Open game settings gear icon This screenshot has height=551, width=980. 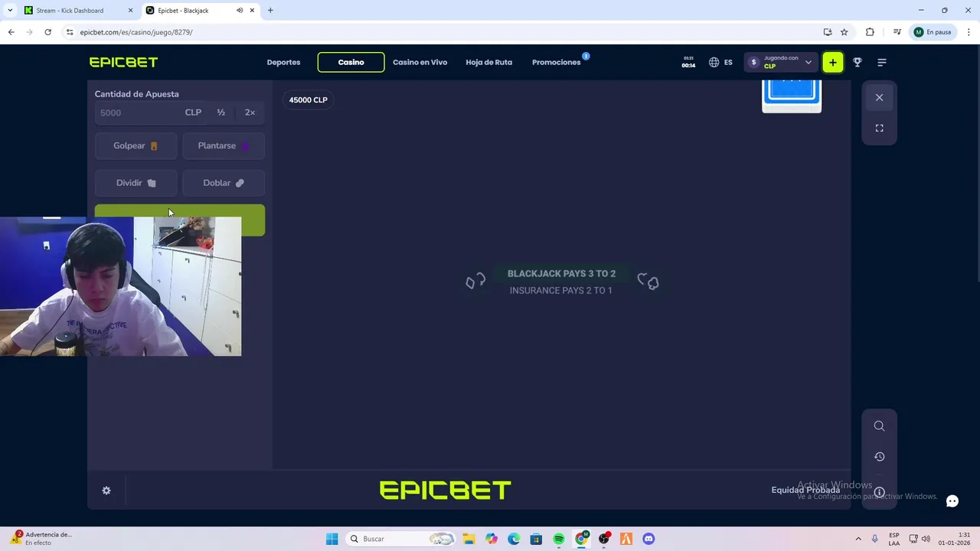coord(106,491)
